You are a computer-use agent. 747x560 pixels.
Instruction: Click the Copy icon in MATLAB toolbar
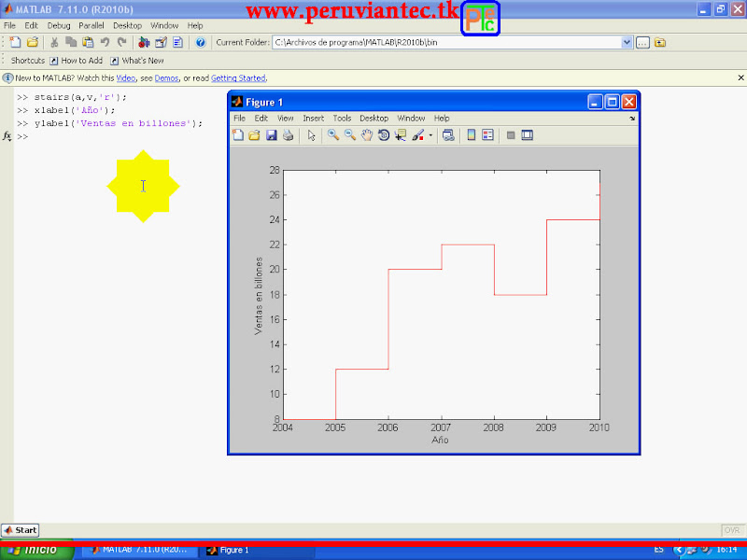pyautogui.click(x=71, y=42)
